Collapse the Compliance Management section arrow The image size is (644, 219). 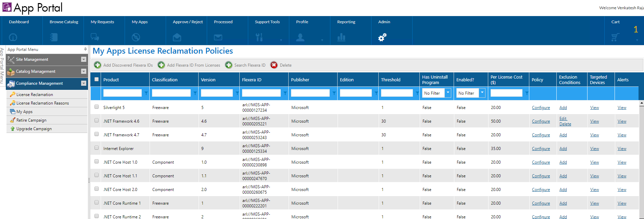pos(84,83)
